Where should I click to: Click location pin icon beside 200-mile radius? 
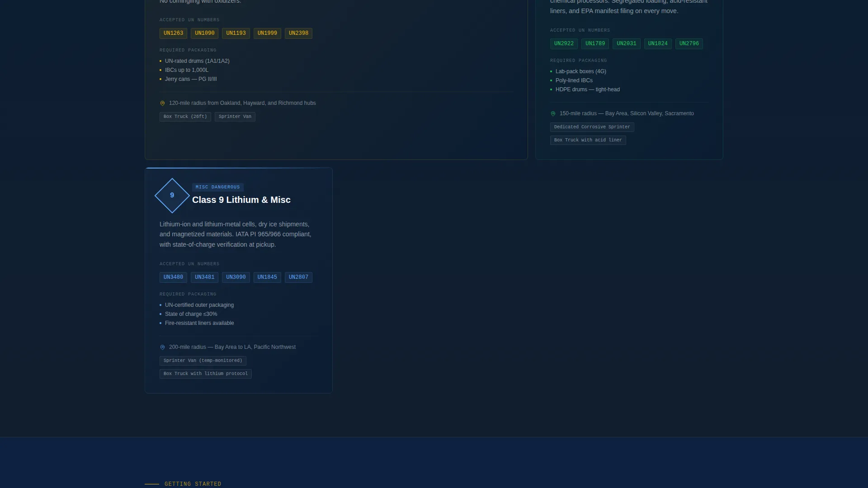[162, 347]
